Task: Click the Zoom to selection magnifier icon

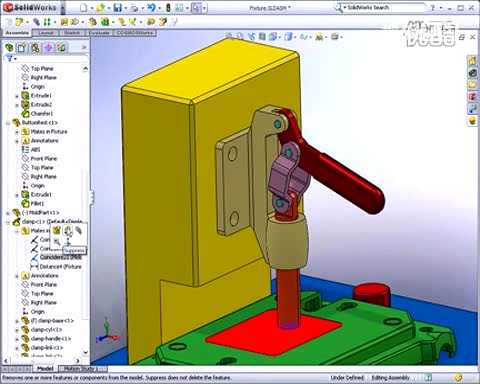Action: [x=57, y=242]
